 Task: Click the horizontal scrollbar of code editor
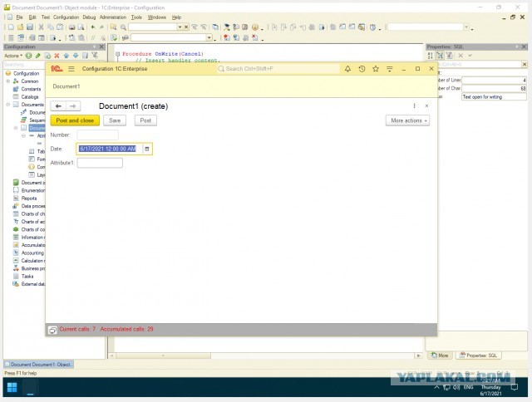pyautogui.click(x=264, y=355)
